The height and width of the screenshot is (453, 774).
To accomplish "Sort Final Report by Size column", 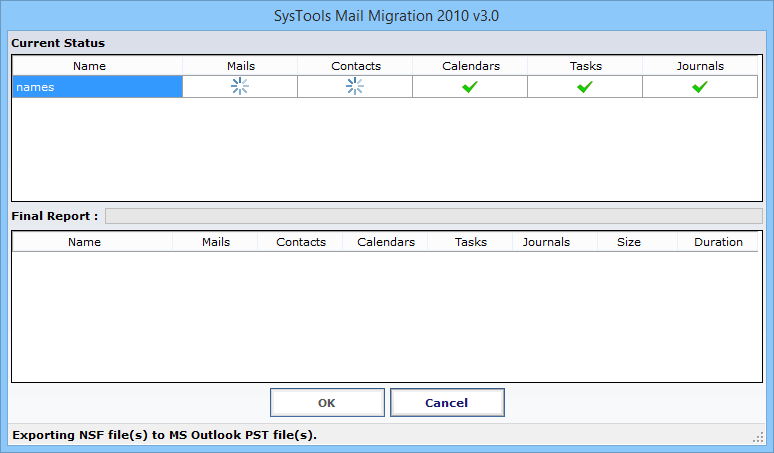I will coord(638,242).
